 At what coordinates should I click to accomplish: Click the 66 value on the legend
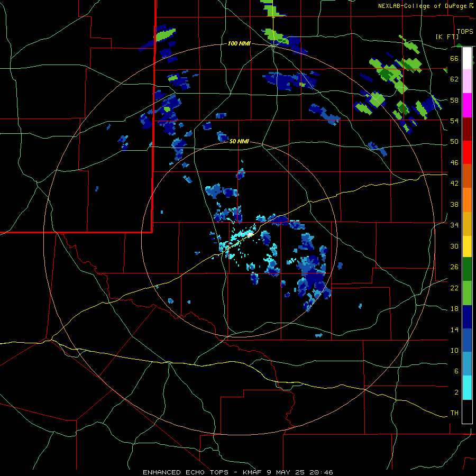coord(454,59)
